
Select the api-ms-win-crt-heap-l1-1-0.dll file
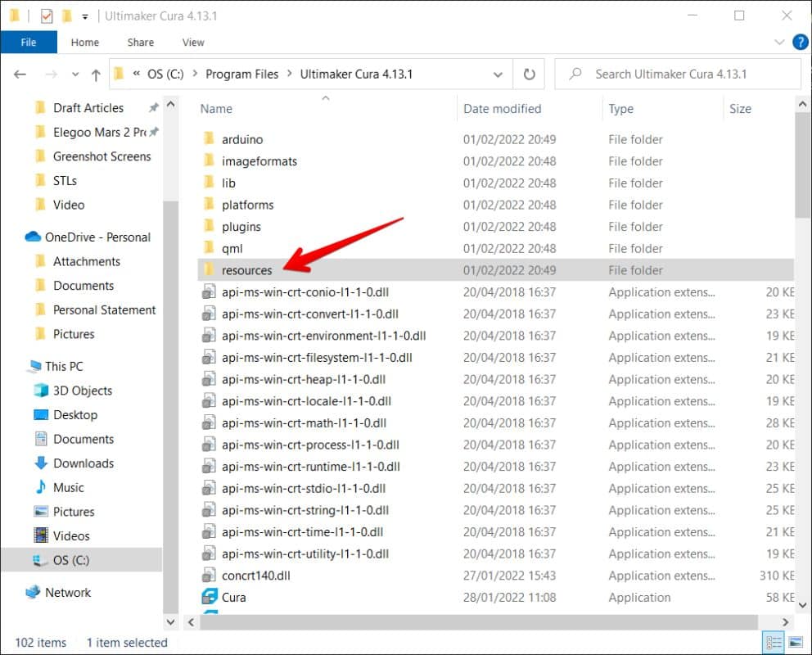coord(495,380)
